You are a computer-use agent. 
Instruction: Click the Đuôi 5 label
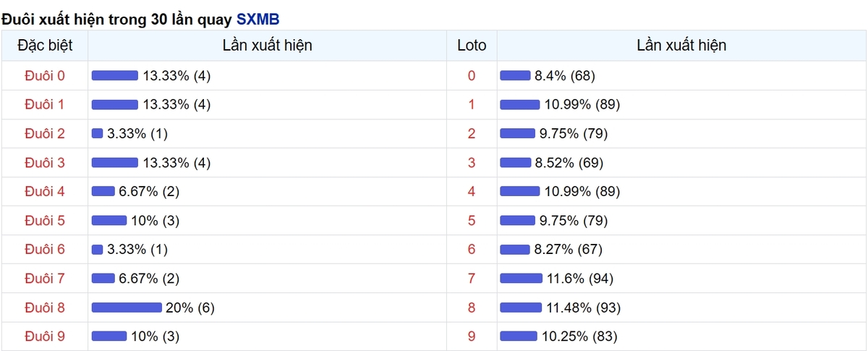(44, 221)
